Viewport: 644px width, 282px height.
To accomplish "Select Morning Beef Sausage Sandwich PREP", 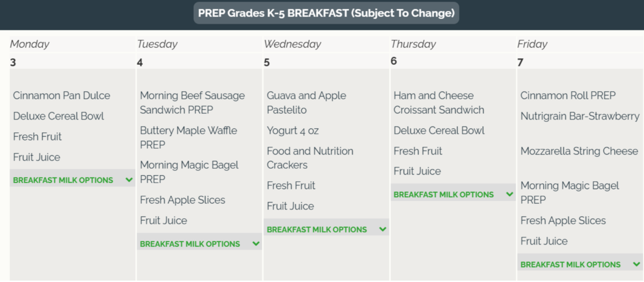I will [192, 103].
